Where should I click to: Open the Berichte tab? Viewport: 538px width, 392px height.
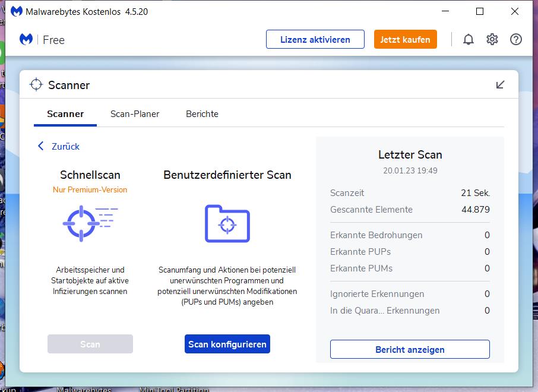pos(202,114)
